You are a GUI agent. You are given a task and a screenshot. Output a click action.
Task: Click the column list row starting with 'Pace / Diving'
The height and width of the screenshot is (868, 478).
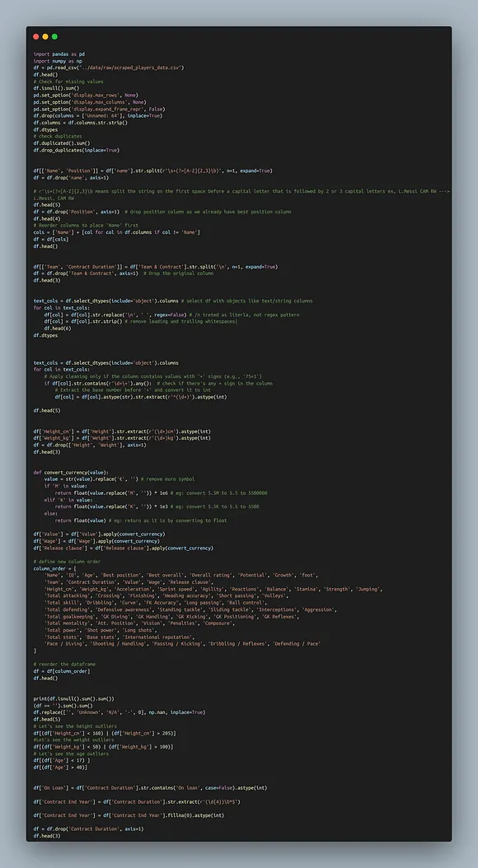183,643
